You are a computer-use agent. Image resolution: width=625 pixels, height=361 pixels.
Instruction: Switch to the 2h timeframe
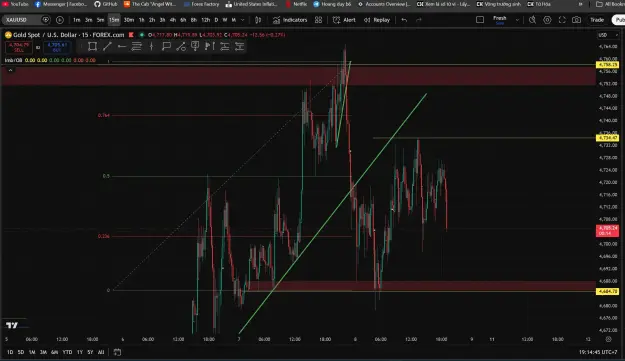[x=152, y=20]
